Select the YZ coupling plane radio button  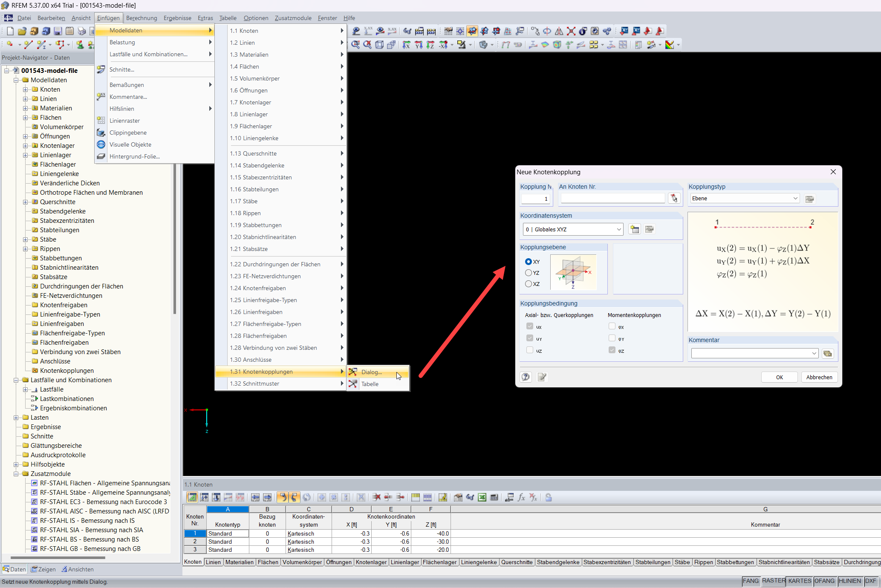[529, 273]
